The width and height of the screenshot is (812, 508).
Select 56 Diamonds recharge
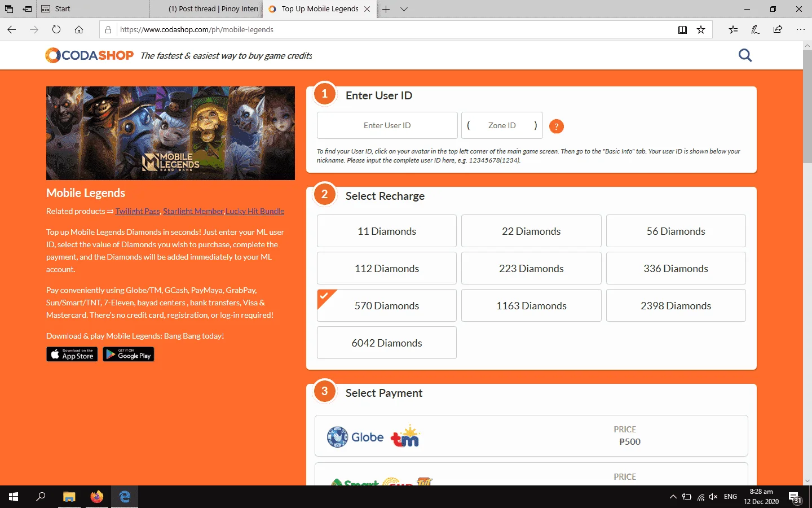[676, 231]
